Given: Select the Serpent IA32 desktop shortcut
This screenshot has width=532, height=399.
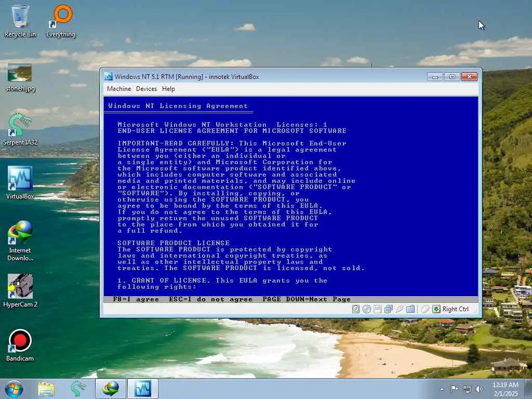Looking at the screenshot, I should tap(20, 129).
